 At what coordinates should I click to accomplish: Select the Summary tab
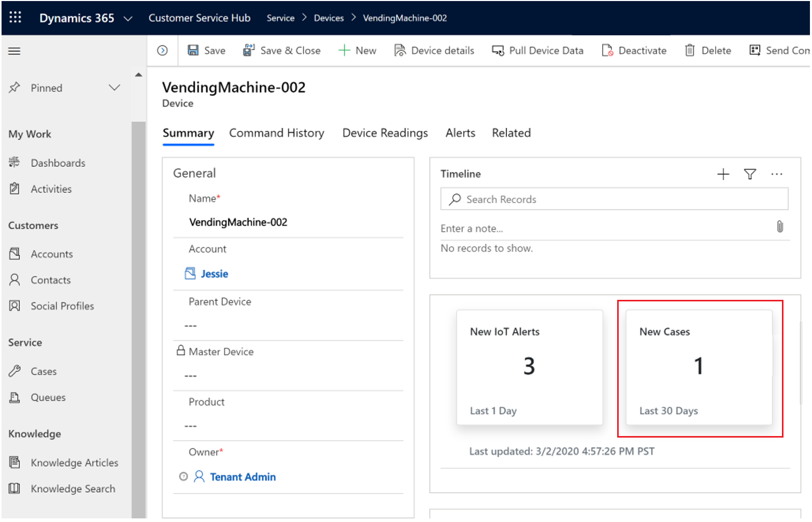[188, 133]
